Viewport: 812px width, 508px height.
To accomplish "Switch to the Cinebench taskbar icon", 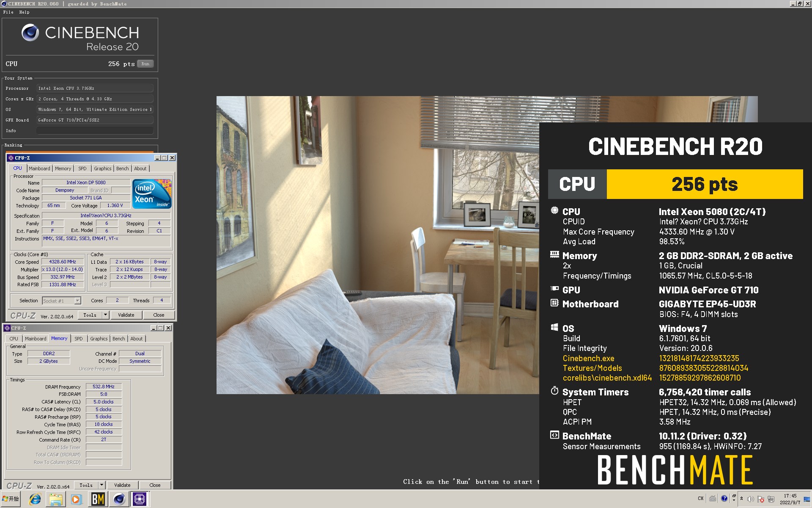I will click(119, 500).
